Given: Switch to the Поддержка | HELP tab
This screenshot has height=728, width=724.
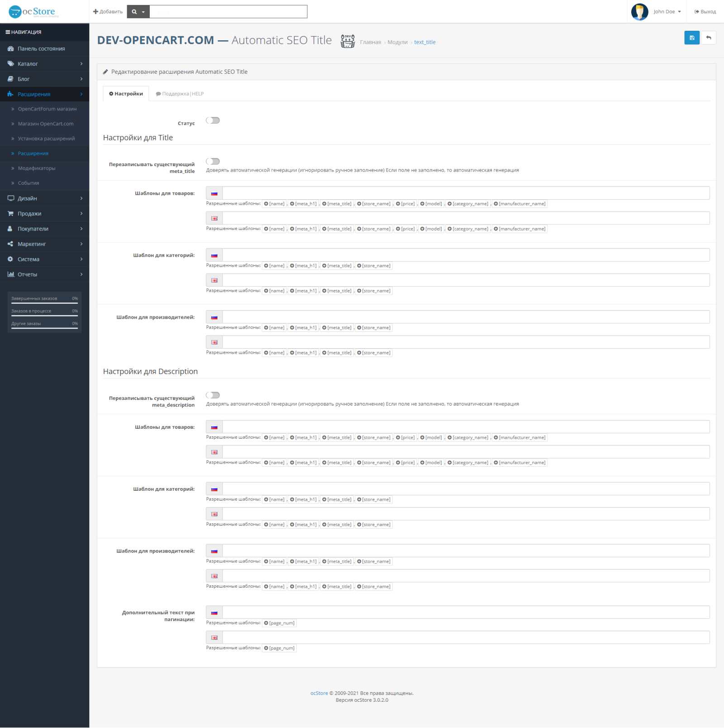Looking at the screenshot, I should pos(180,94).
